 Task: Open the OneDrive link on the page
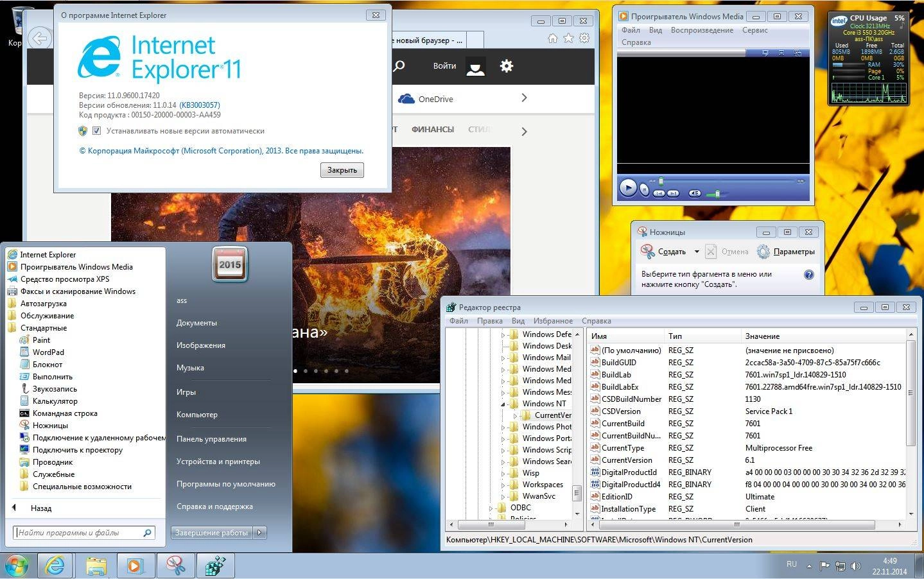tap(426, 99)
